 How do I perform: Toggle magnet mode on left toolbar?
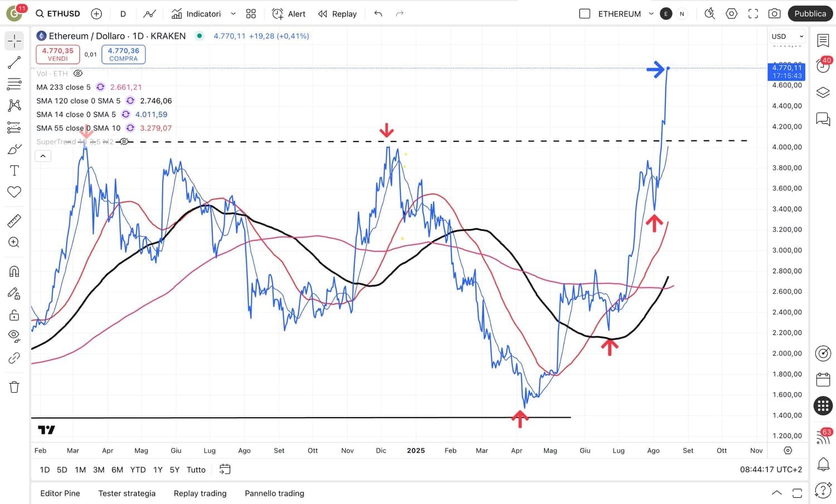click(x=14, y=271)
